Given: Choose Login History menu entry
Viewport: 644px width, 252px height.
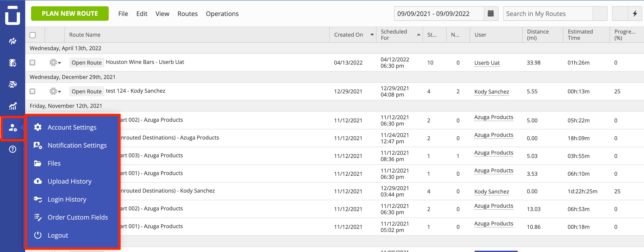Looking at the screenshot, I should (x=67, y=199).
